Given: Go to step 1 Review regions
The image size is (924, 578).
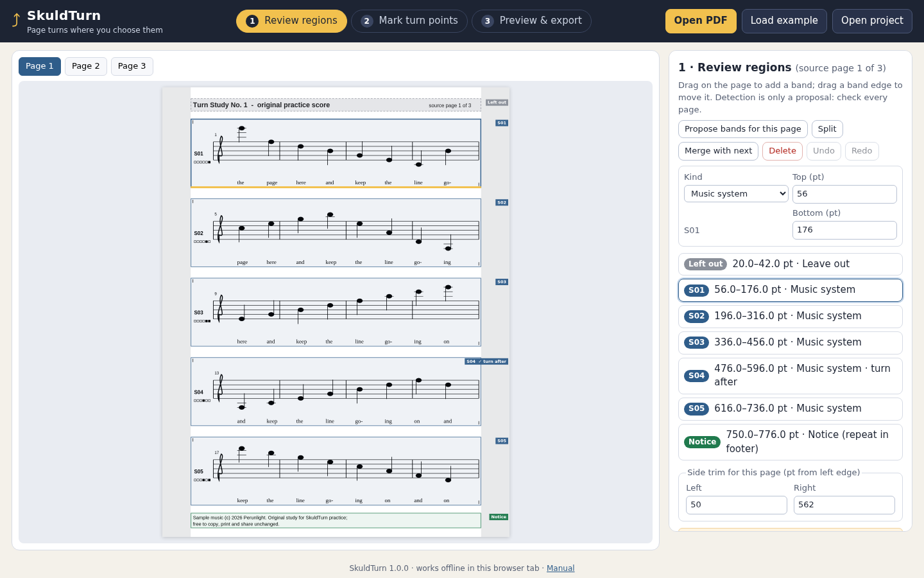Looking at the screenshot, I should click(291, 21).
